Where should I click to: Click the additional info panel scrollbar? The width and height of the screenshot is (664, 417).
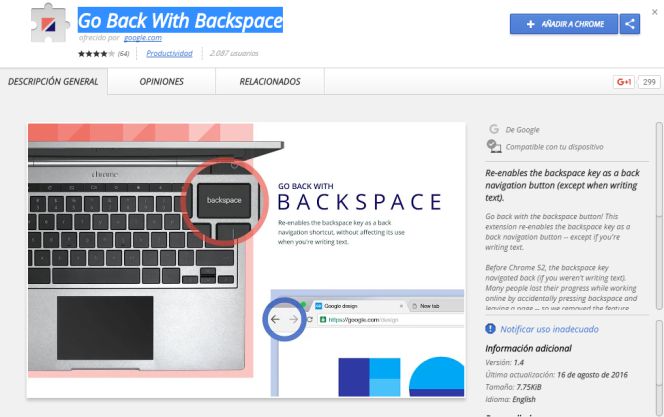659,367
